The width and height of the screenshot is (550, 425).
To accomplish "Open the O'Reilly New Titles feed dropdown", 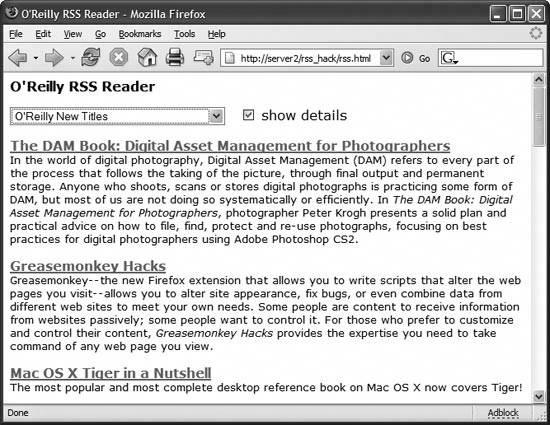I will click(118, 116).
